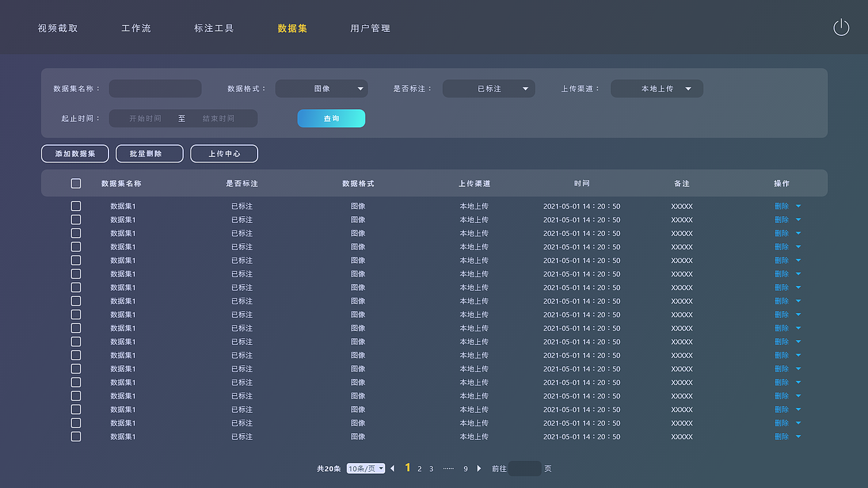Switch to the 用户管理 tab
This screenshot has height=488, width=868.
coord(370,28)
